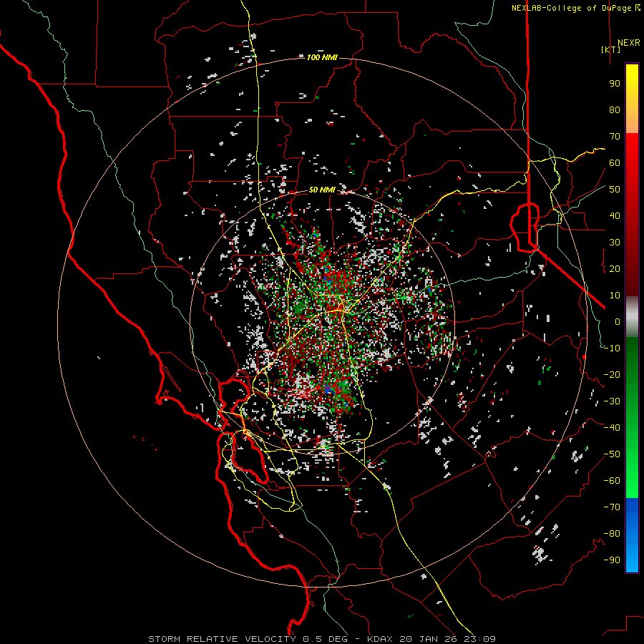Click the -90 label at the scale bottom
The width and height of the screenshot is (644, 644).
pos(612,560)
